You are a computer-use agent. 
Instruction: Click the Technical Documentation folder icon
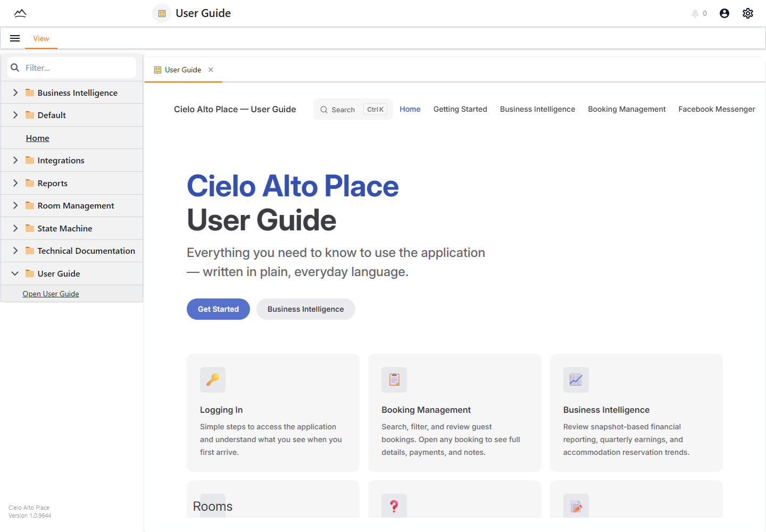(30, 251)
